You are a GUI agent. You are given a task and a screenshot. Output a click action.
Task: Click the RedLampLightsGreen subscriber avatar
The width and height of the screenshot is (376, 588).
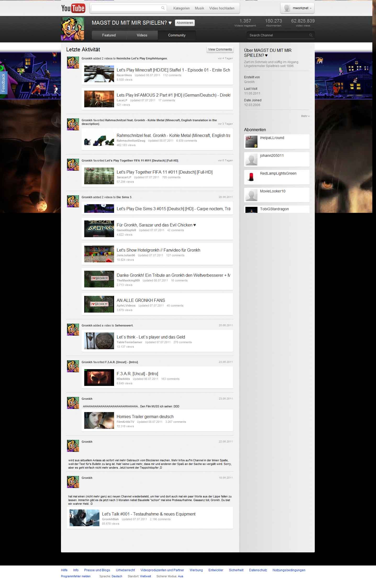251,177
